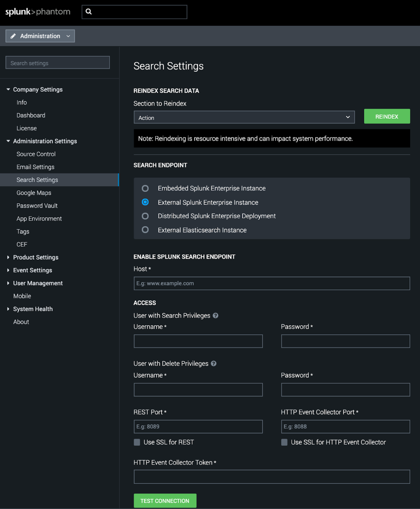Viewport: 420px width, 509px height.
Task: Click the help icon beside User with Delete Privileges
Action: pyautogui.click(x=214, y=363)
